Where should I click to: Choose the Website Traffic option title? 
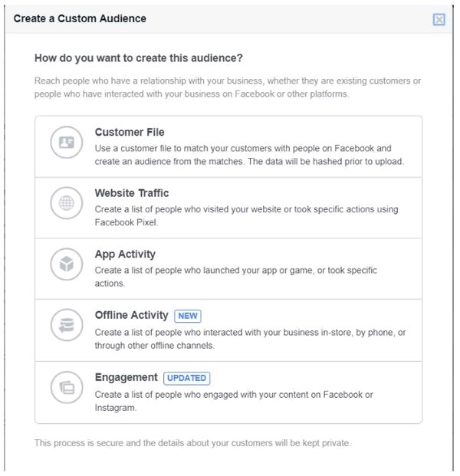click(x=132, y=193)
